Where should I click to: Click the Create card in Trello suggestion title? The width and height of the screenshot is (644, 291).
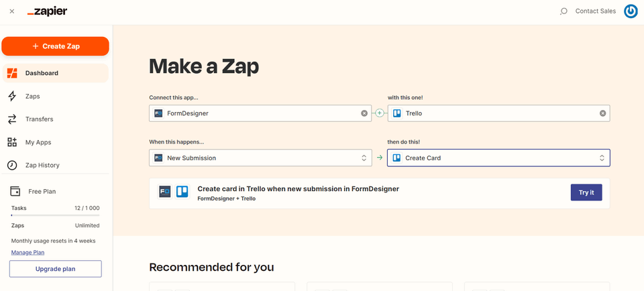[x=298, y=189]
